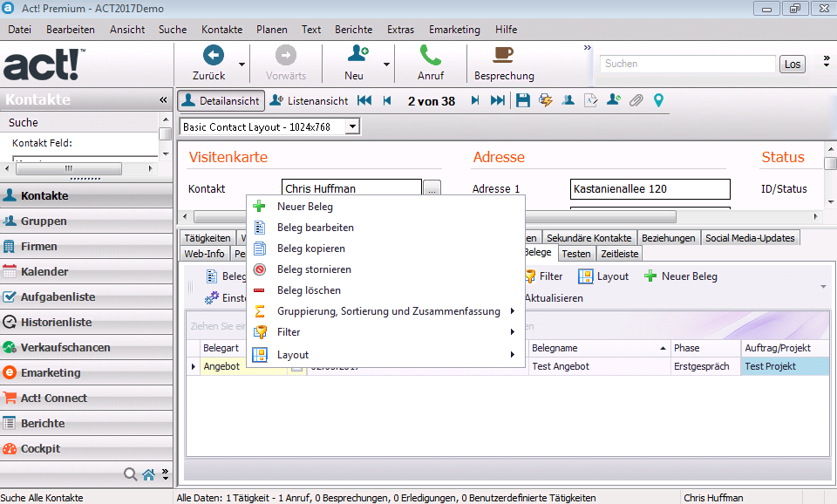Jump to first record navigation icon
Viewport: 837px width, 504px height.
click(x=364, y=100)
